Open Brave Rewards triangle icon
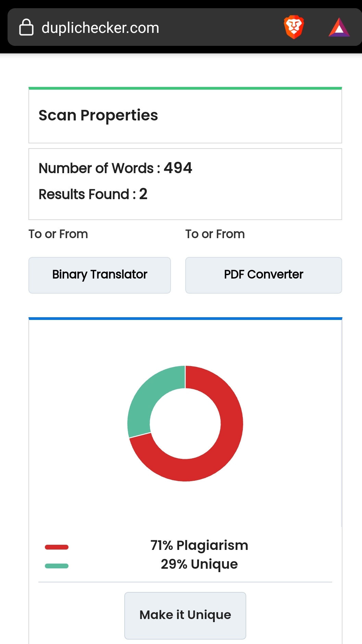Image resolution: width=362 pixels, height=644 pixels. tap(339, 27)
